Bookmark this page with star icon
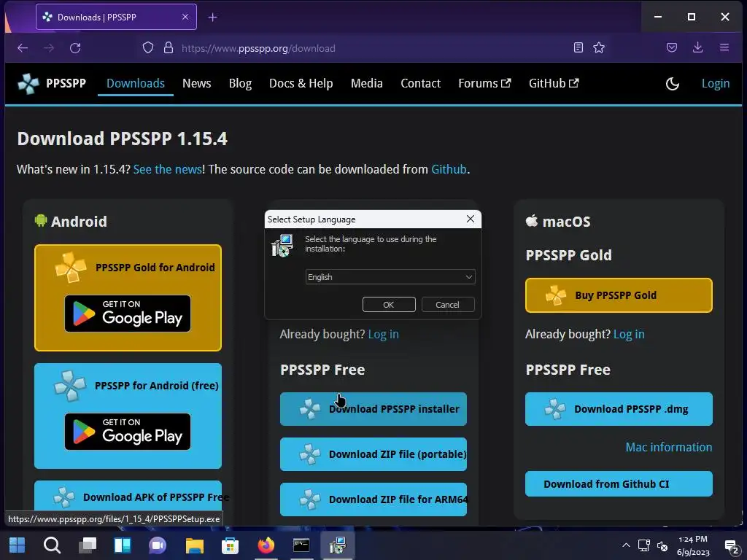This screenshot has width=747, height=560. point(599,47)
